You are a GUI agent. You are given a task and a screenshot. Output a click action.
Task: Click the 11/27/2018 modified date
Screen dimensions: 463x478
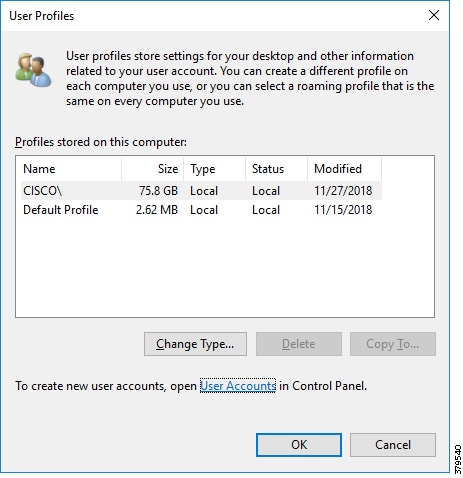pyautogui.click(x=343, y=191)
